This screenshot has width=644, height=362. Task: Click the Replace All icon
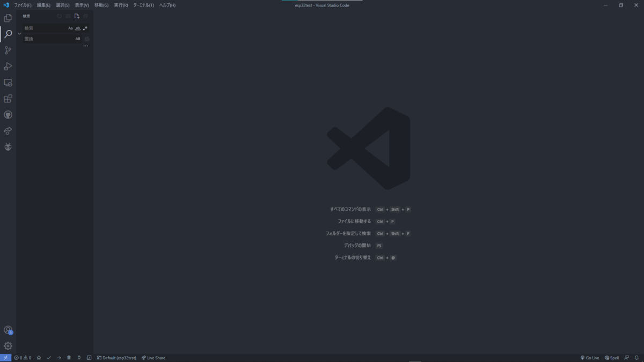[87, 39]
